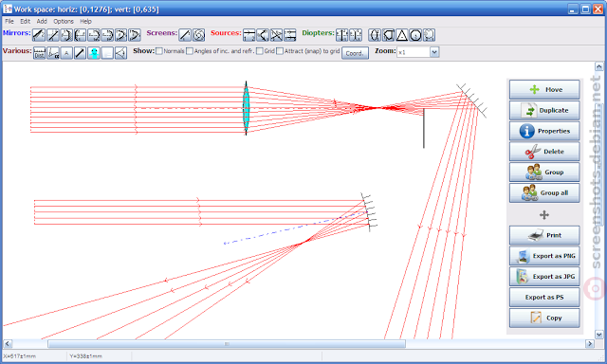This screenshot has height=364, width=607.
Task: Choose the angle measurement tool
Action: pyautogui.click(x=53, y=53)
